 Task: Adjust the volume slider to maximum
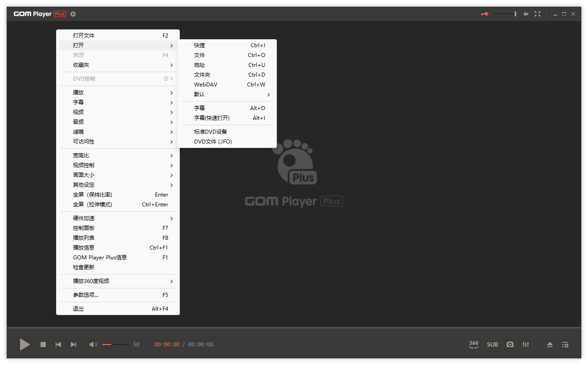[x=129, y=344]
